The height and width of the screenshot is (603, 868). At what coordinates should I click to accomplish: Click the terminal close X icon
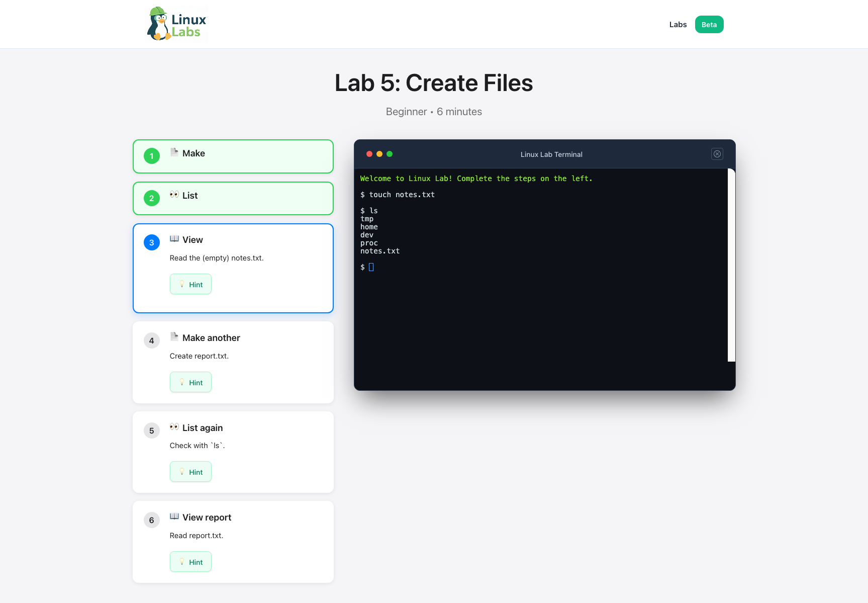(717, 154)
